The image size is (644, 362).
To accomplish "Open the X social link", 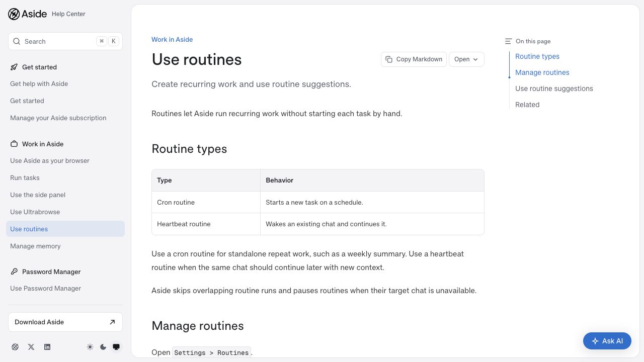I will [x=31, y=347].
